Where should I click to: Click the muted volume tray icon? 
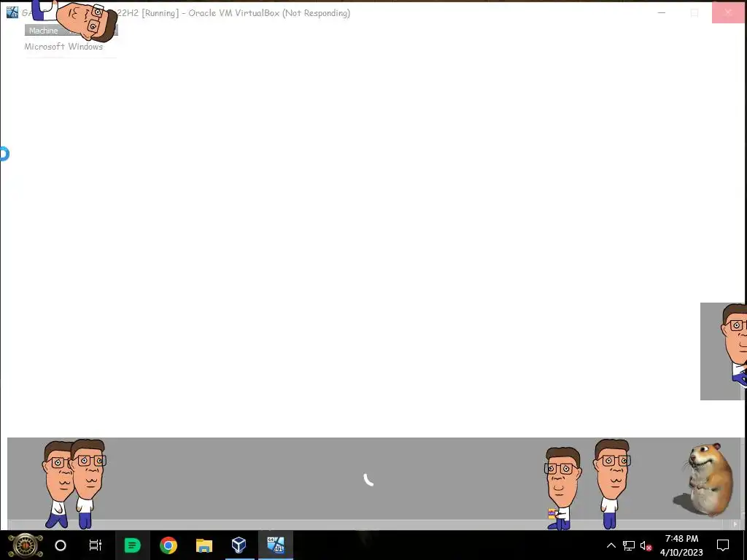click(x=646, y=545)
